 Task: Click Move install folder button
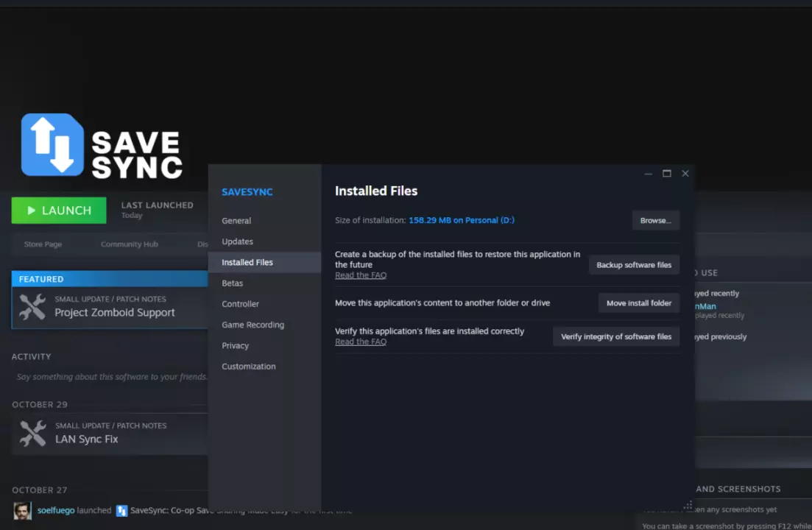[x=639, y=303]
